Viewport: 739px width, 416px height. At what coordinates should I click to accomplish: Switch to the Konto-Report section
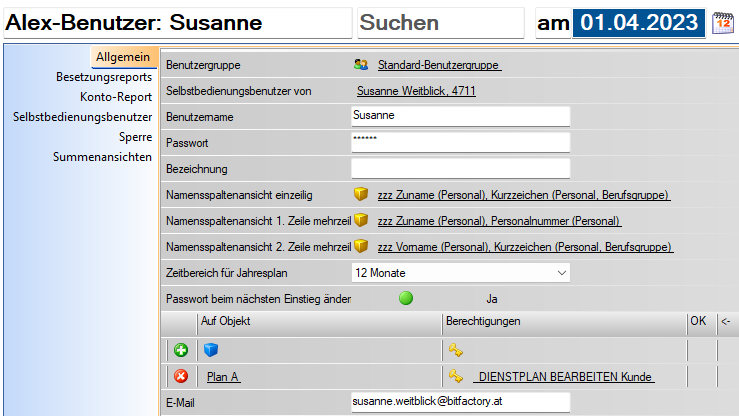(116, 97)
